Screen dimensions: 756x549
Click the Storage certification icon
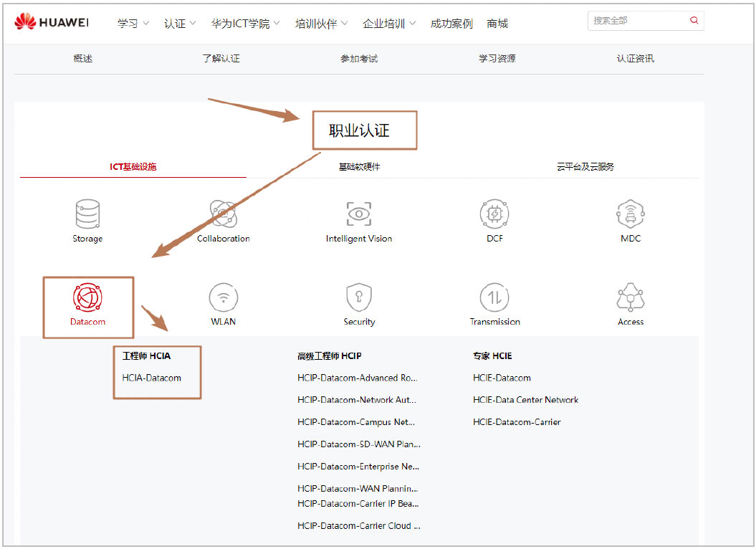click(x=87, y=214)
